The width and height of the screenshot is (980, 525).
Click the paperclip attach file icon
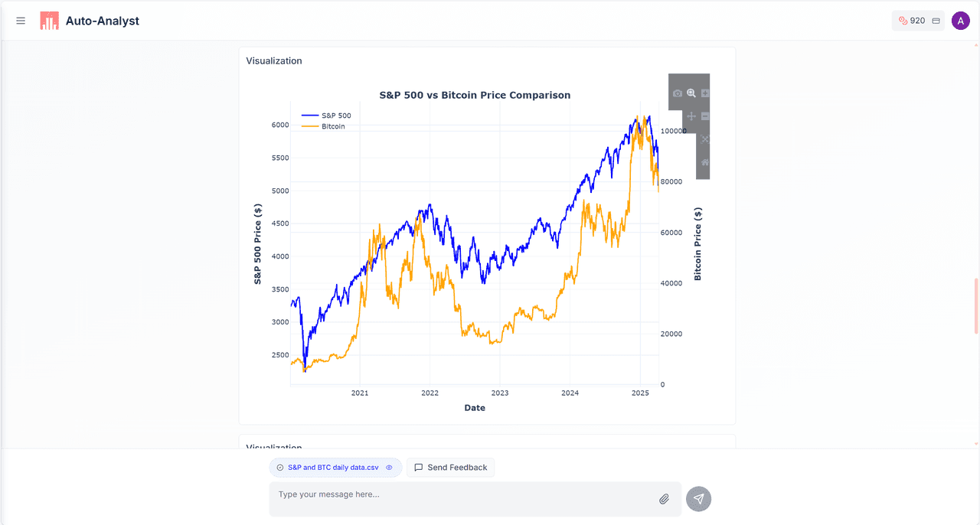click(x=664, y=499)
